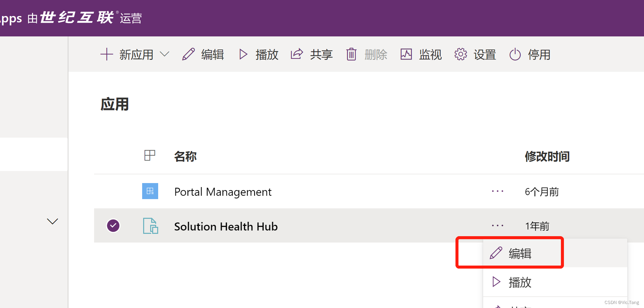
Task: Click the Solution Health Hub app icon
Action: click(150, 226)
